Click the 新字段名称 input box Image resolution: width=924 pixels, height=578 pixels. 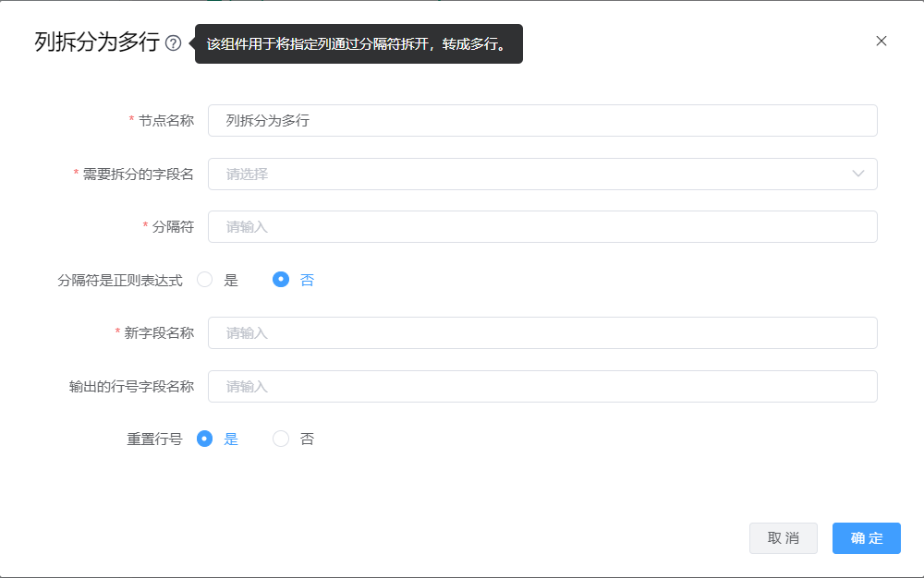pyautogui.click(x=542, y=332)
